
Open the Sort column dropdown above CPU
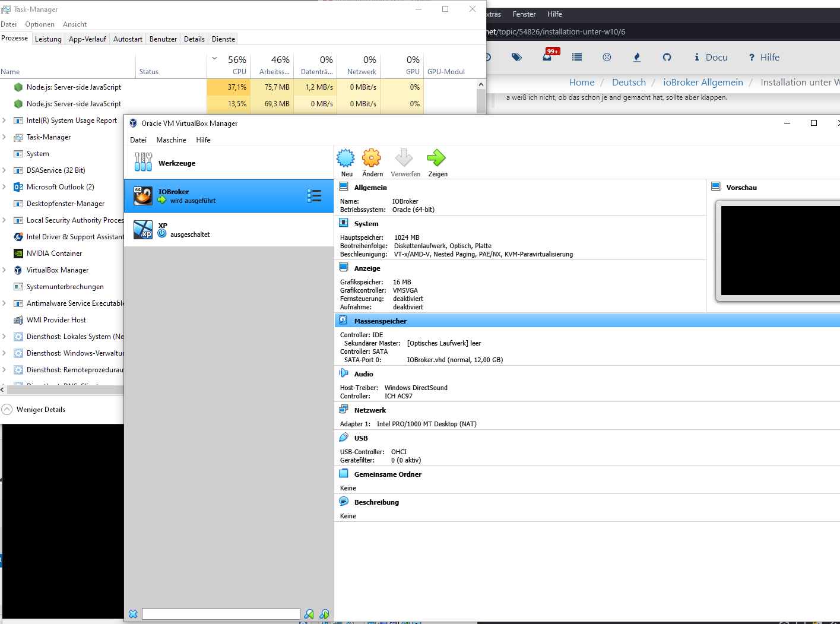(x=214, y=58)
